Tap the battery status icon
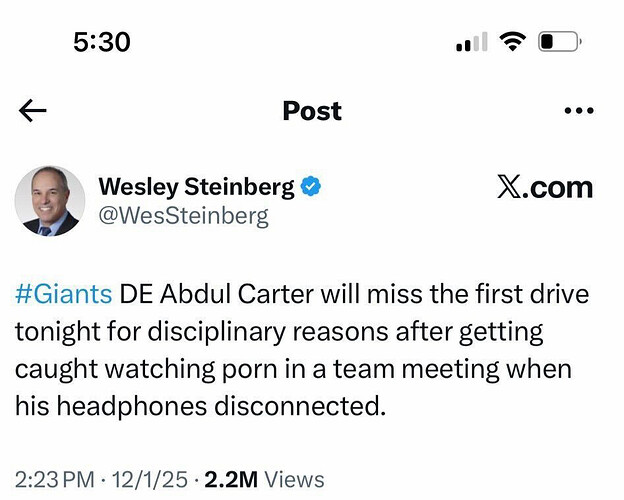Screen dimensions: 624x500 560,42
